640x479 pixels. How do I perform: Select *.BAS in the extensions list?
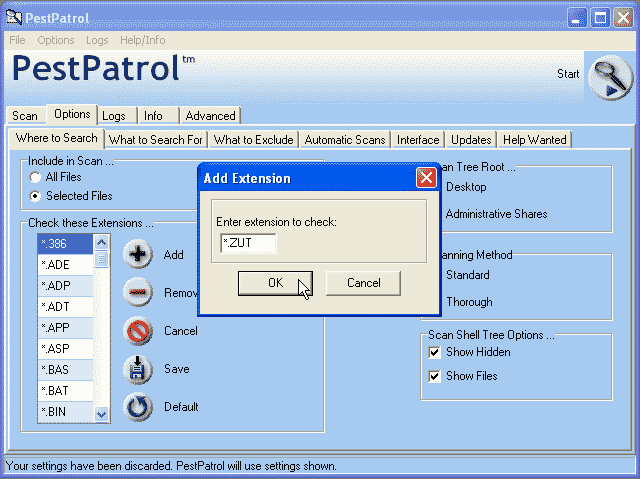65,370
